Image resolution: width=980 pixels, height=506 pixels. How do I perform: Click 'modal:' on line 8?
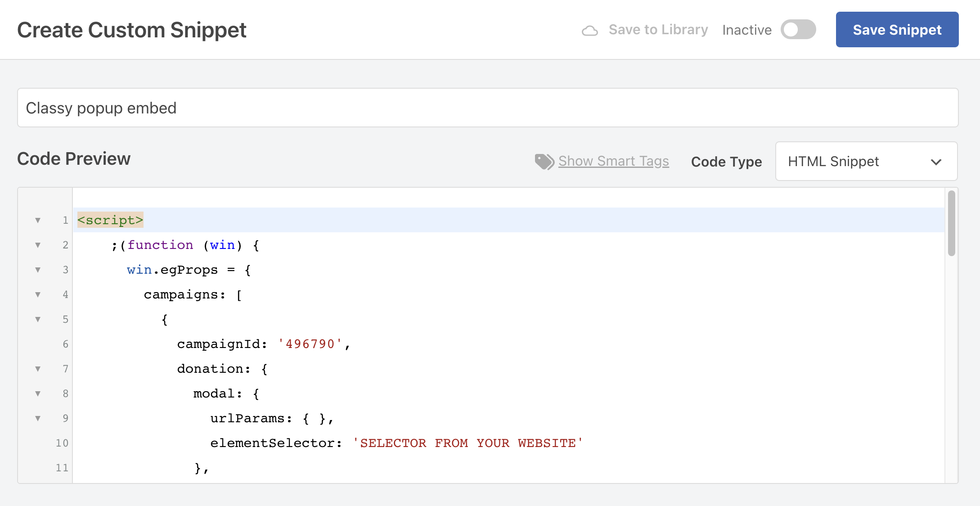[x=218, y=393]
